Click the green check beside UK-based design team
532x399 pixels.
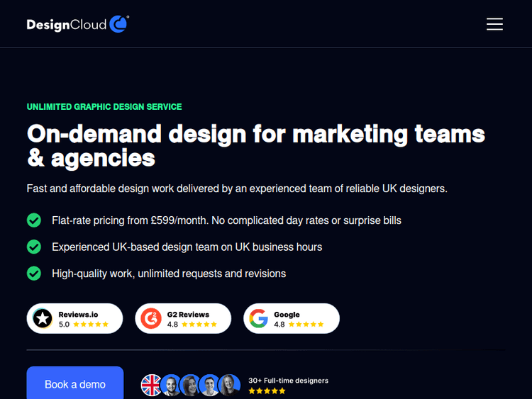34,247
